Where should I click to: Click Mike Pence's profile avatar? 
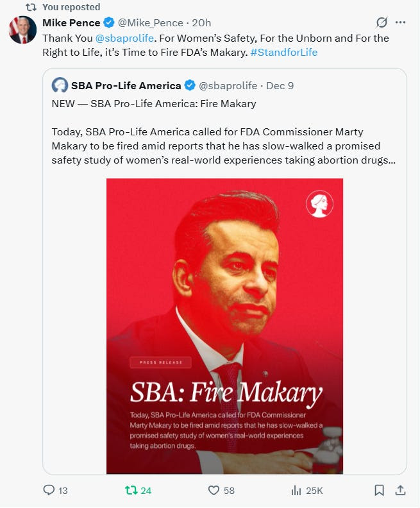tap(22, 30)
